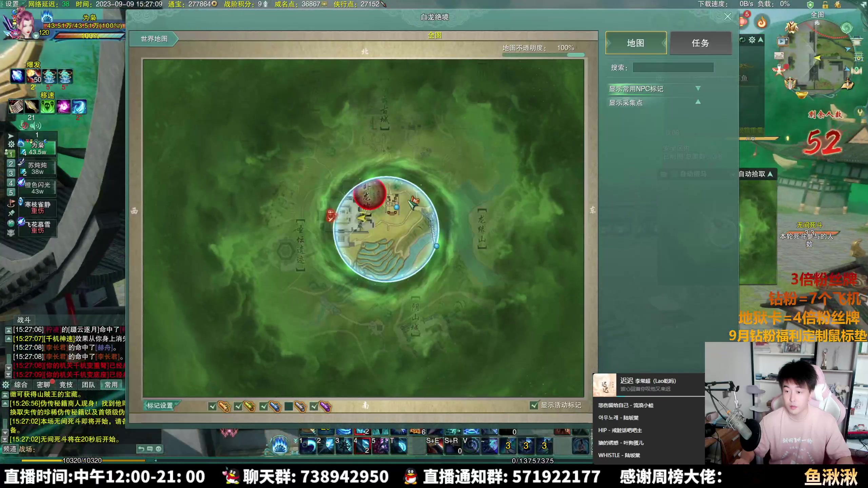Screen dimensions: 868x488
Task: Open the 战斗 combat log tab
Action: point(24,320)
